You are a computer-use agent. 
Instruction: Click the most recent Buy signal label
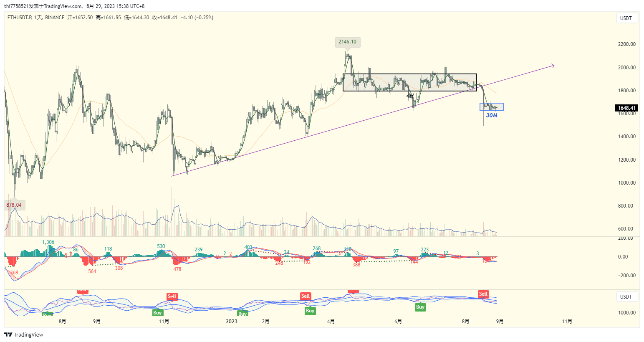420,307
